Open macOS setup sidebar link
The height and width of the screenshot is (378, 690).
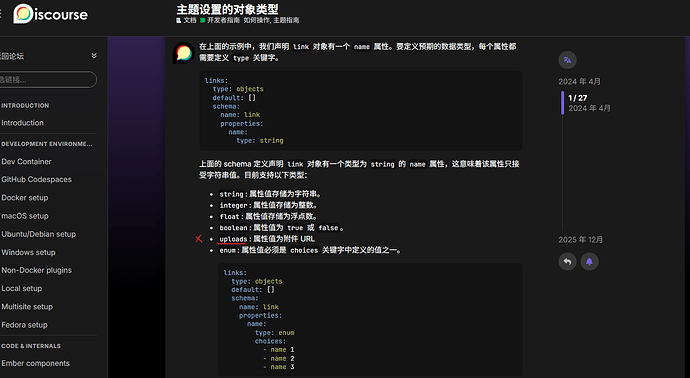[25, 216]
